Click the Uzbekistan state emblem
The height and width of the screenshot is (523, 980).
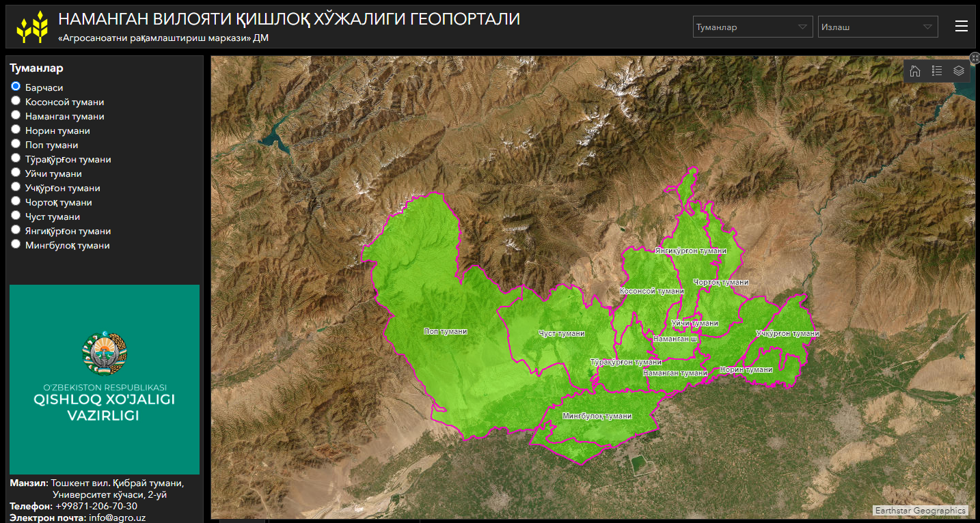[104, 354]
